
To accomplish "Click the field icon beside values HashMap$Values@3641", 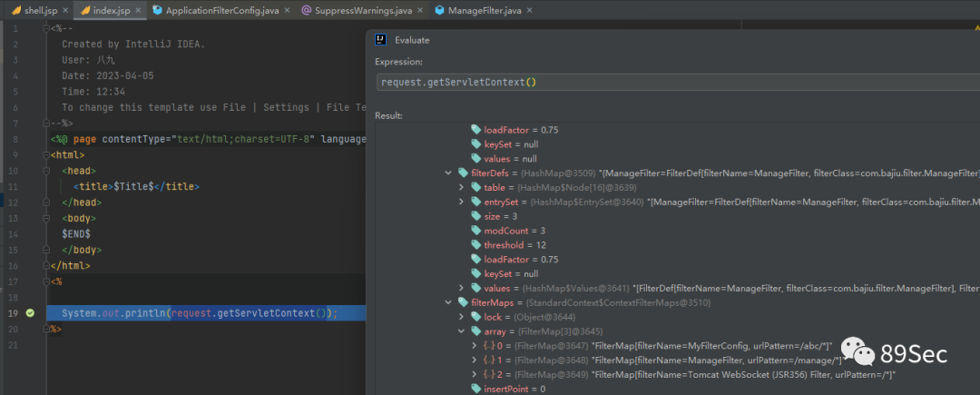I will tap(476, 288).
